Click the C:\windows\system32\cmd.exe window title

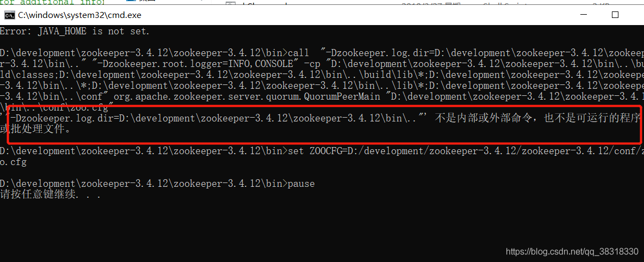79,15
